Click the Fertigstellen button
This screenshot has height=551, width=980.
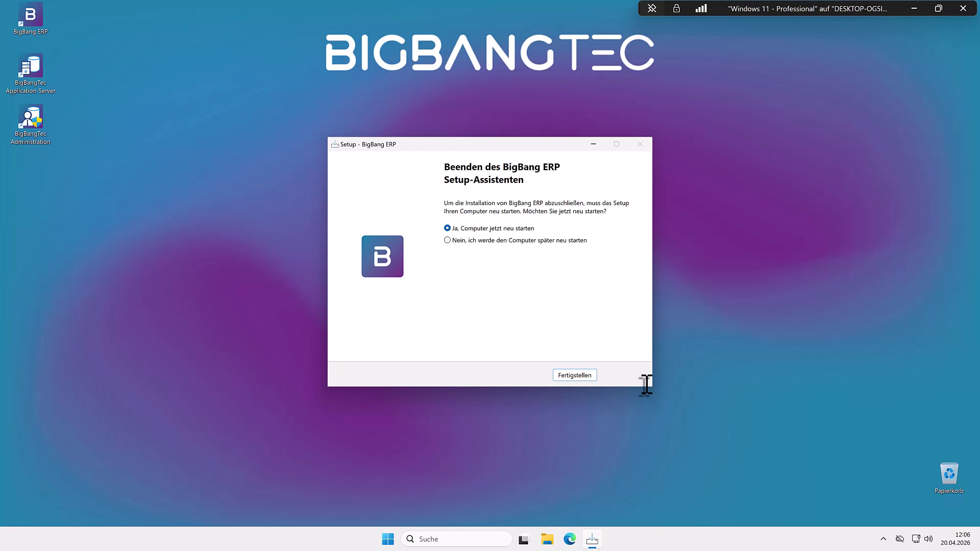pyautogui.click(x=575, y=375)
